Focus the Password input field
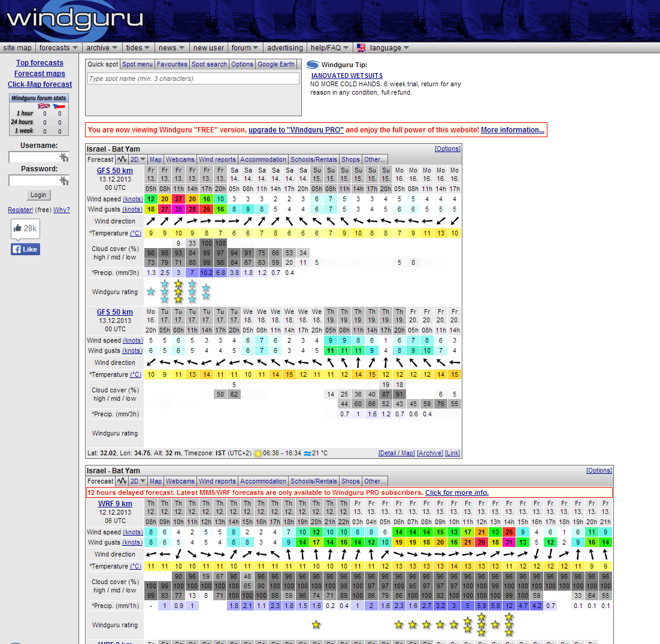 [39, 181]
